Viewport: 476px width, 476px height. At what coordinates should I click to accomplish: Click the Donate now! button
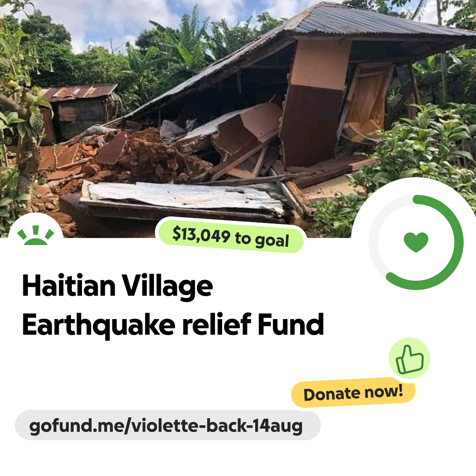tap(353, 393)
